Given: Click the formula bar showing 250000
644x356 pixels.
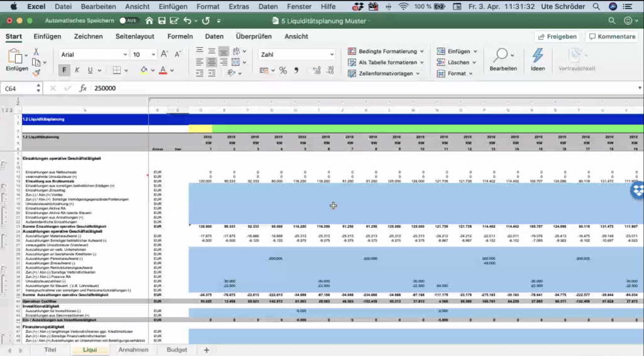Looking at the screenshot, I should (x=365, y=88).
